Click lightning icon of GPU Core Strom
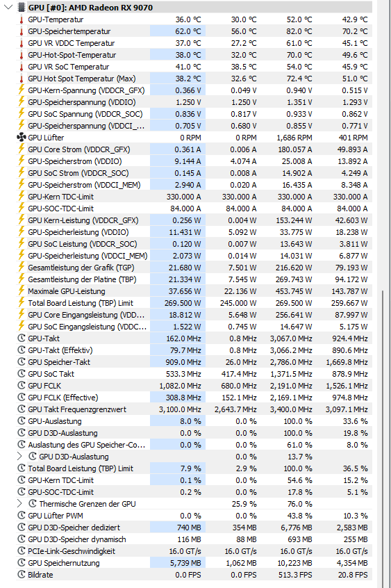The image size is (391, 588). 22,149
